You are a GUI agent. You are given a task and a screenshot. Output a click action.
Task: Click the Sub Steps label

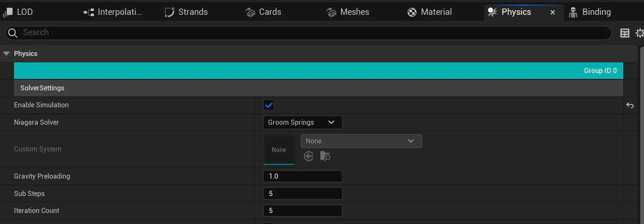[29, 193]
